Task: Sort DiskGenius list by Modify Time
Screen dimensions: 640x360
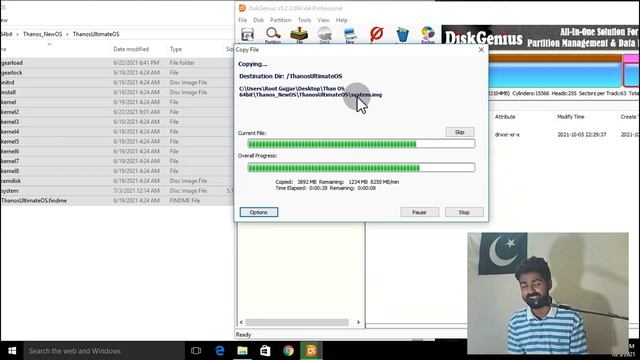Action: pyautogui.click(x=571, y=117)
